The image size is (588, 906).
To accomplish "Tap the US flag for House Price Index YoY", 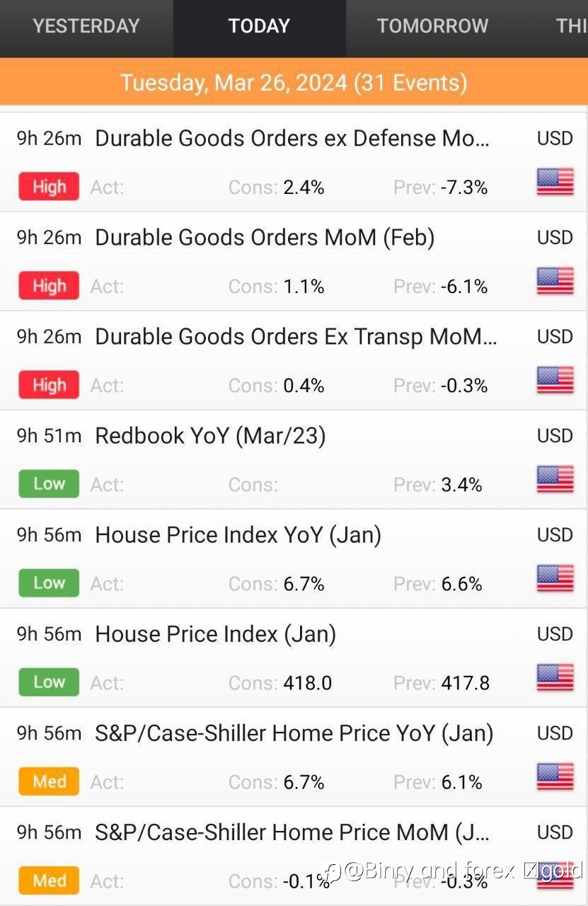I will [555, 578].
